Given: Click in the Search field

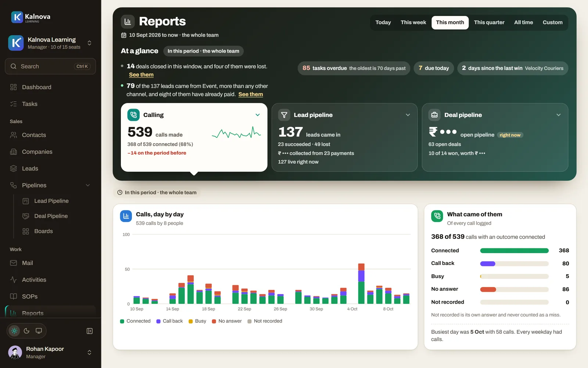Looking at the screenshot, I should coord(50,66).
